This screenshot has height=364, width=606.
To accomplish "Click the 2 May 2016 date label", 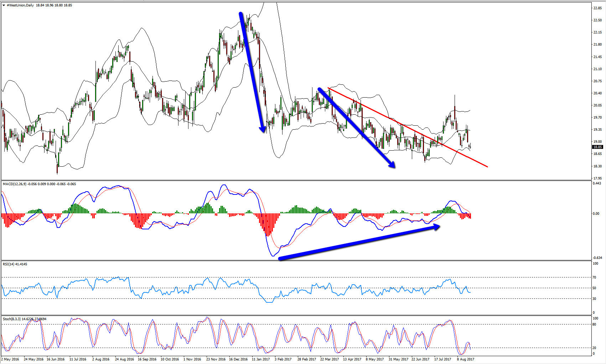I will (10, 359).
